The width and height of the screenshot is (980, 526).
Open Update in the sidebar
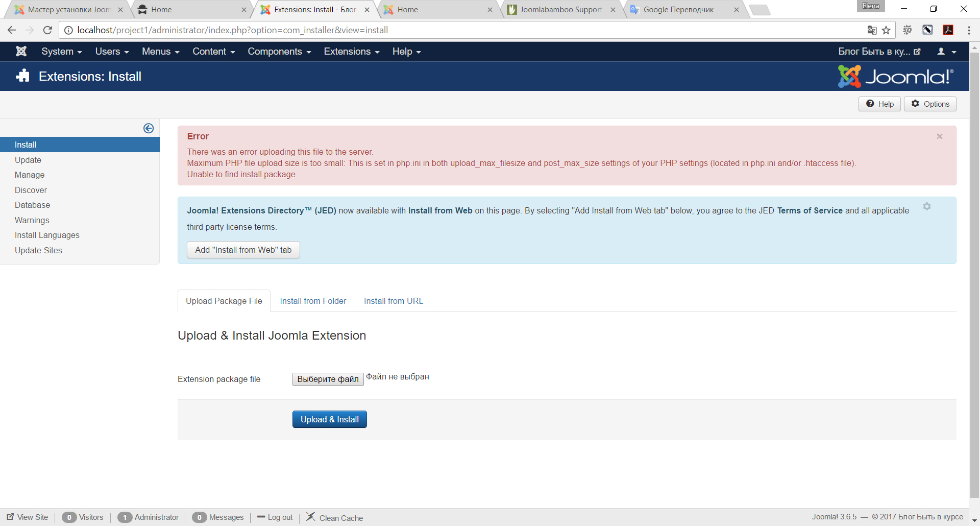[28, 160]
